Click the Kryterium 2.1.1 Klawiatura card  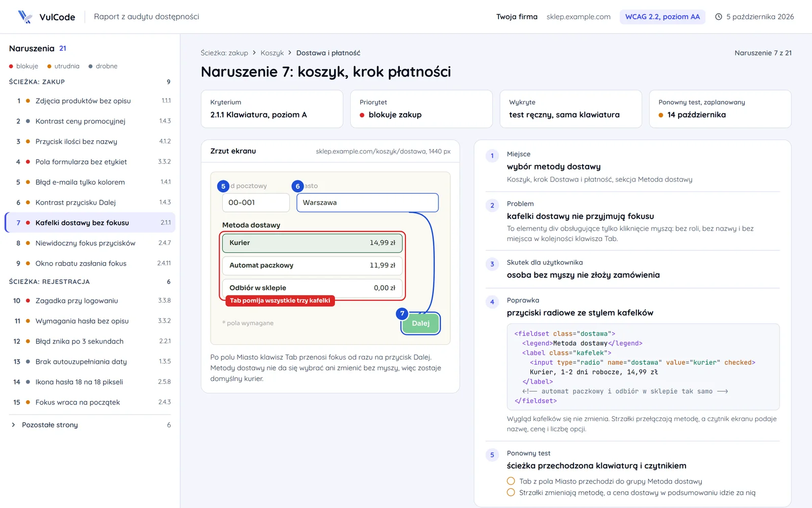click(x=272, y=109)
